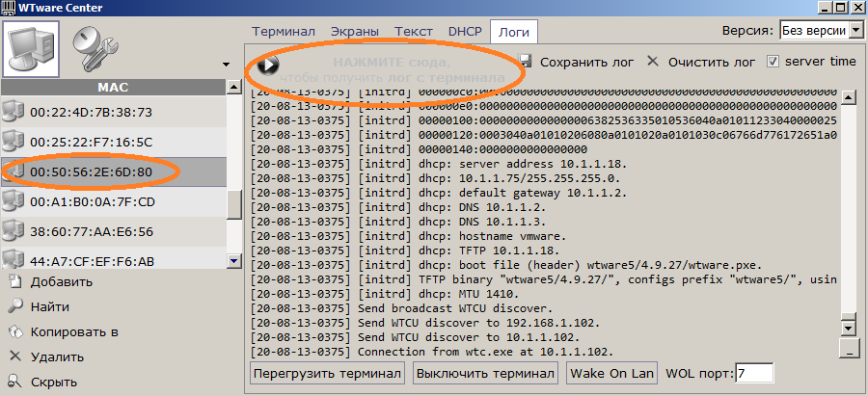
Task: Click the X icon to clear log
Action: [653, 61]
